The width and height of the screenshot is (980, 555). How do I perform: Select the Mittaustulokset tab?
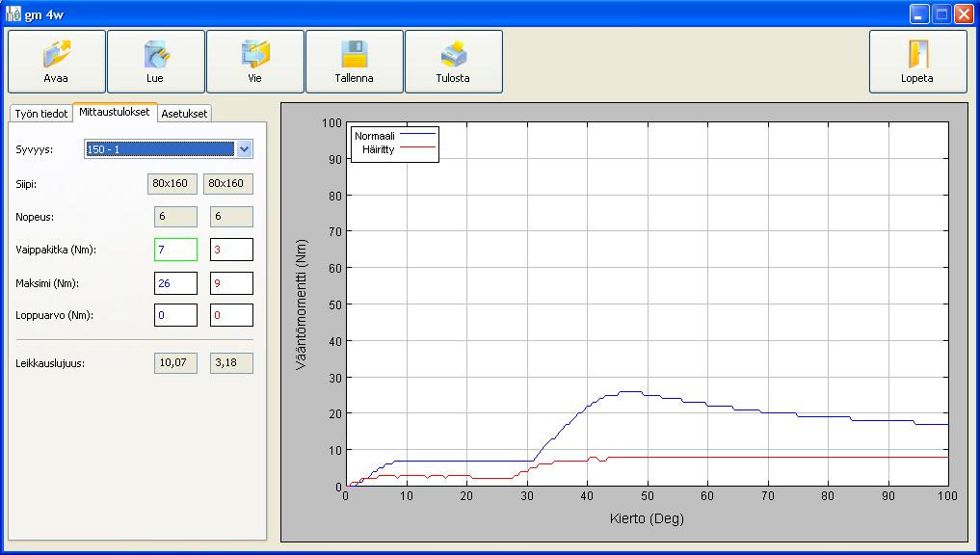pos(115,112)
